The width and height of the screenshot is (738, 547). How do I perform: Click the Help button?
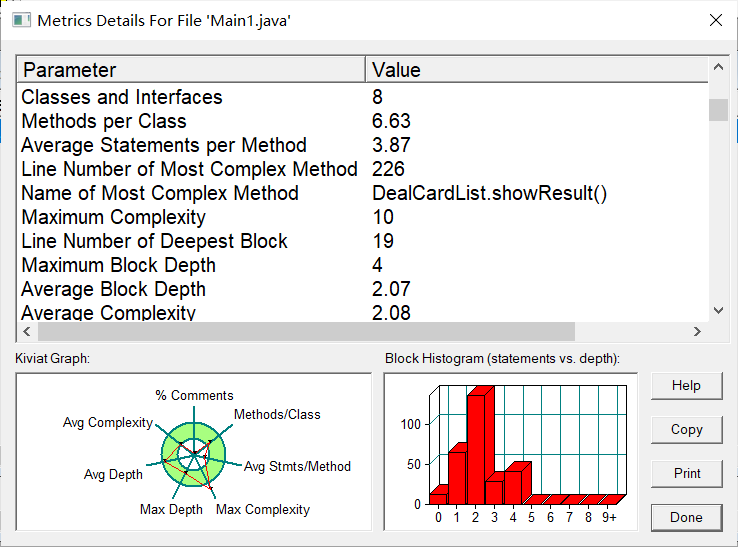click(x=686, y=386)
